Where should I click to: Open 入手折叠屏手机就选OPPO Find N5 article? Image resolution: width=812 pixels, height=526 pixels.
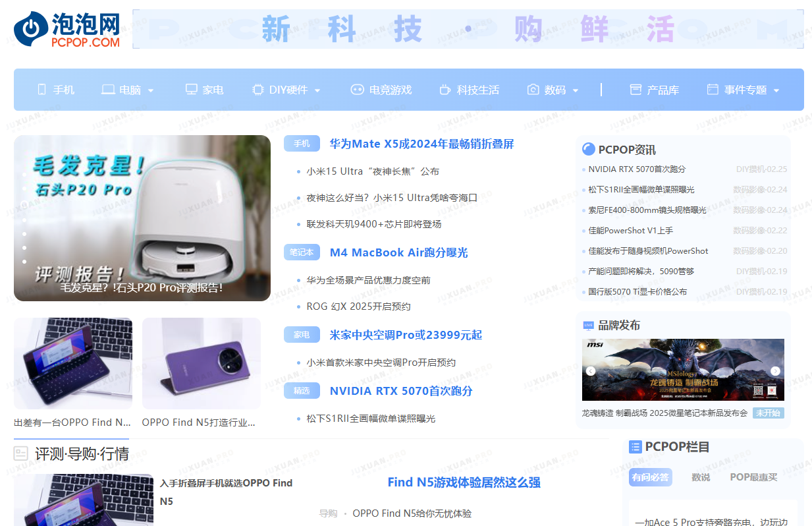(226, 492)
